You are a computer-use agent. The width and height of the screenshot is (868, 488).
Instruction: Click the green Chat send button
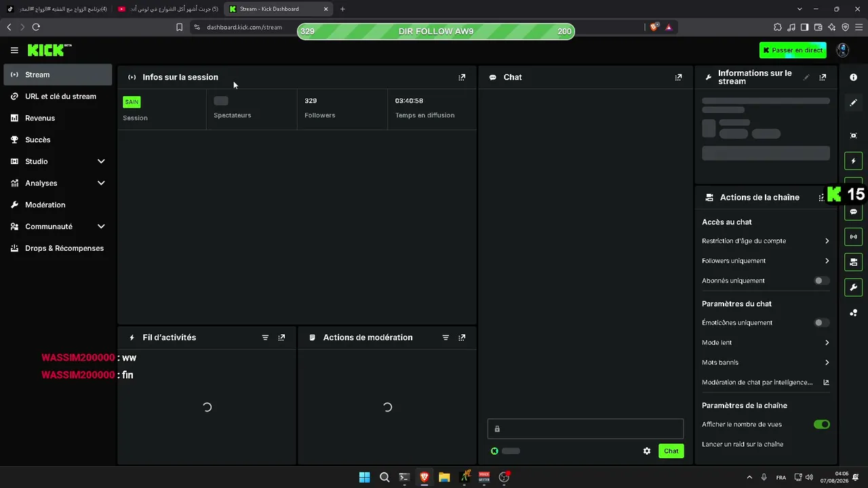671,451
